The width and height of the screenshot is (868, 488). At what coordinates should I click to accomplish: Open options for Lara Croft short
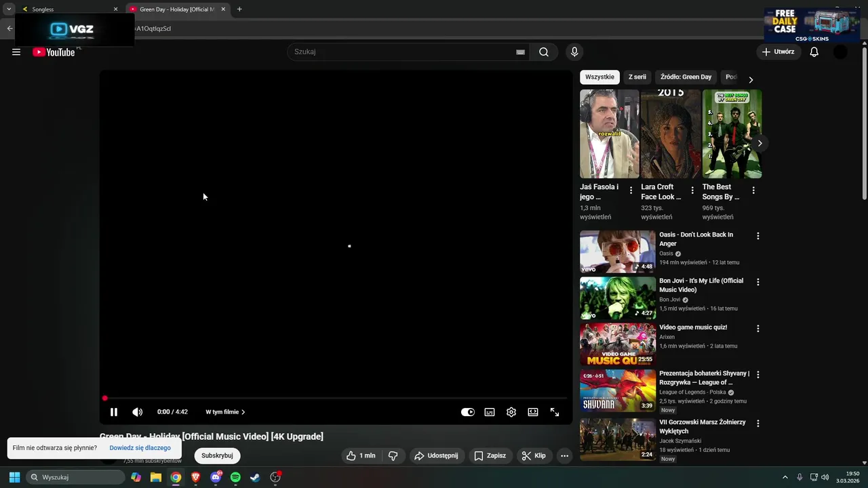pyautogui.click(x=692, y=190)
